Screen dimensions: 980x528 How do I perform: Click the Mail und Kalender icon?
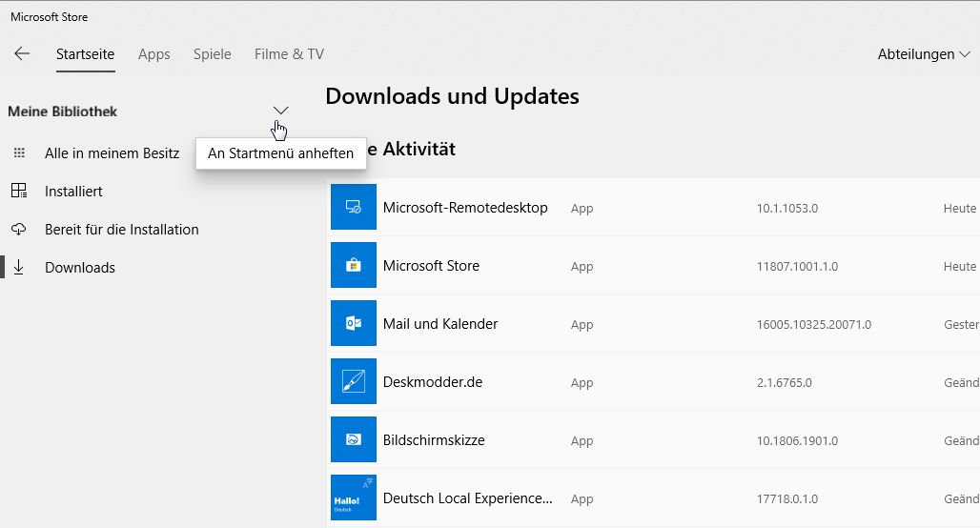pos(353,324)
